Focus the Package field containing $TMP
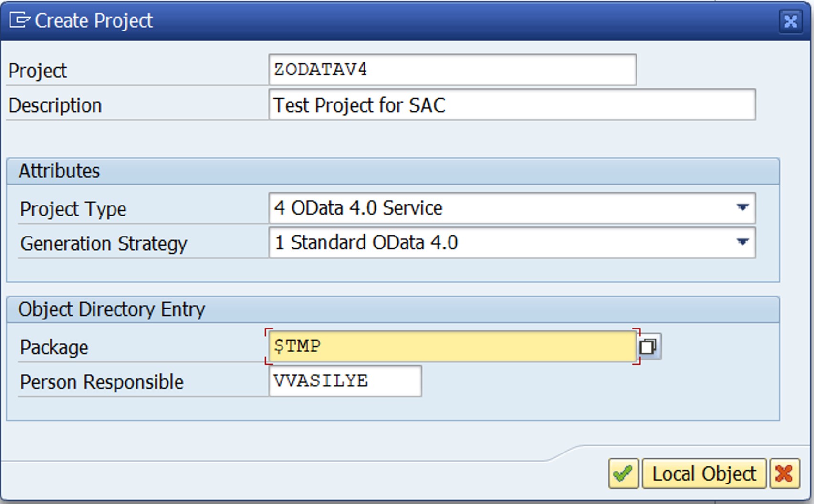Screen dimensions: 814x504 click(x=452, y=346)
